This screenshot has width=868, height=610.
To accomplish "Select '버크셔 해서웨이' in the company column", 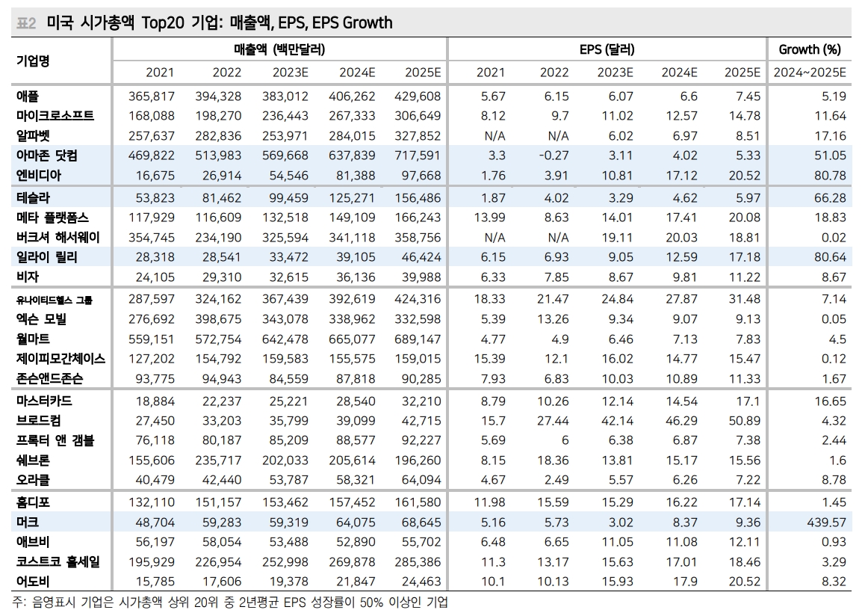I will [58, 238].
